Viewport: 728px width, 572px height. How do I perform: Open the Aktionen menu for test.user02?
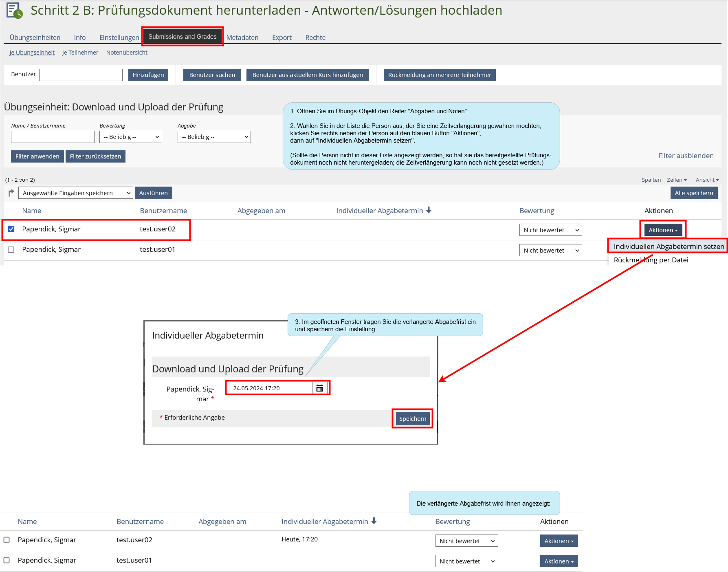pyautogui.click(x=663, y=230)
